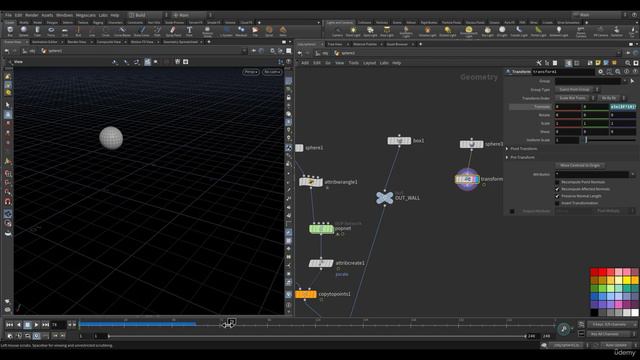Open Group field dropdown arrow
The image size is (640, 360).
tap(625, 81)
